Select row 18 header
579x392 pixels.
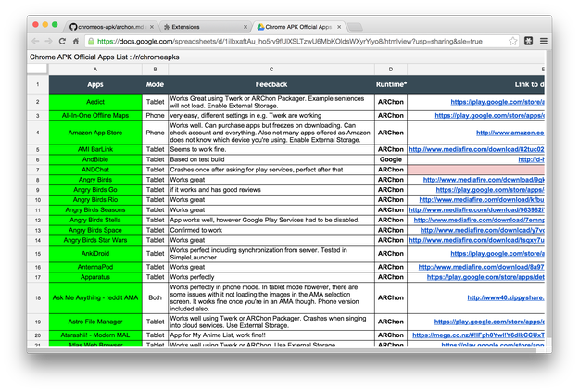click(38, 297)
